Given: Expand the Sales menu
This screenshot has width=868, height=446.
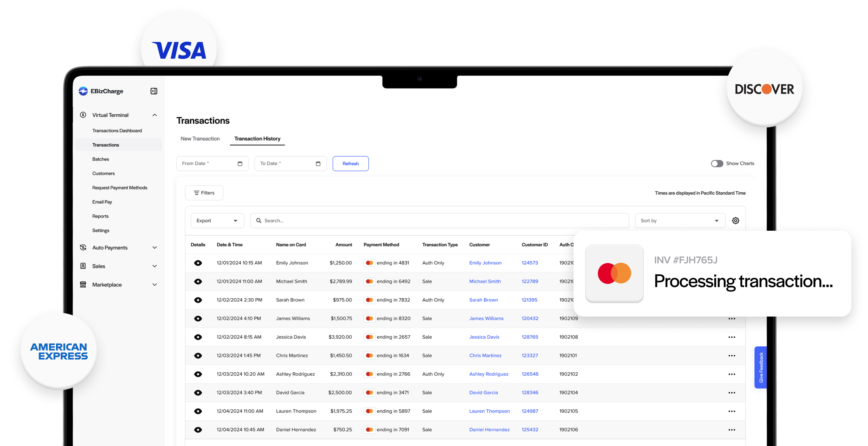Looking at the screenshot, I should coord(155,266).
